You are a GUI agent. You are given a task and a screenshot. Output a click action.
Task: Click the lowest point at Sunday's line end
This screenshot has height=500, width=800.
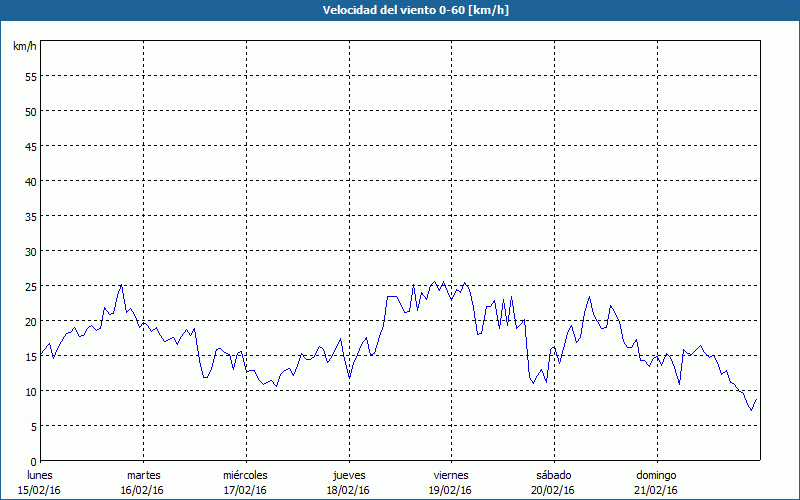pos(751,410)
